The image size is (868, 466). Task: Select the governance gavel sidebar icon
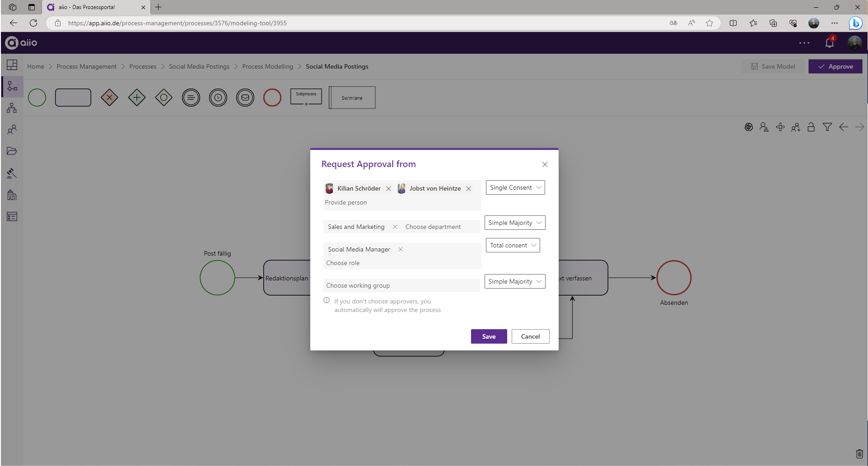coord(12,173)
